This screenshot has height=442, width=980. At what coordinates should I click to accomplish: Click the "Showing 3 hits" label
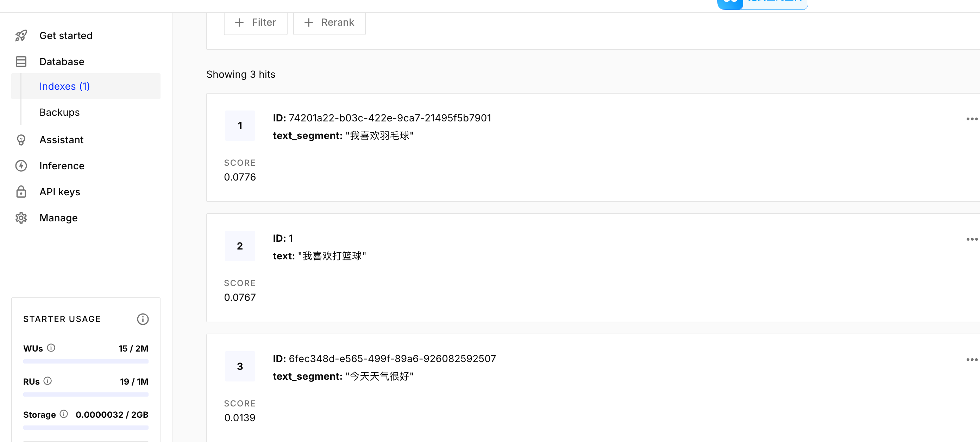(x=241, y=74)
